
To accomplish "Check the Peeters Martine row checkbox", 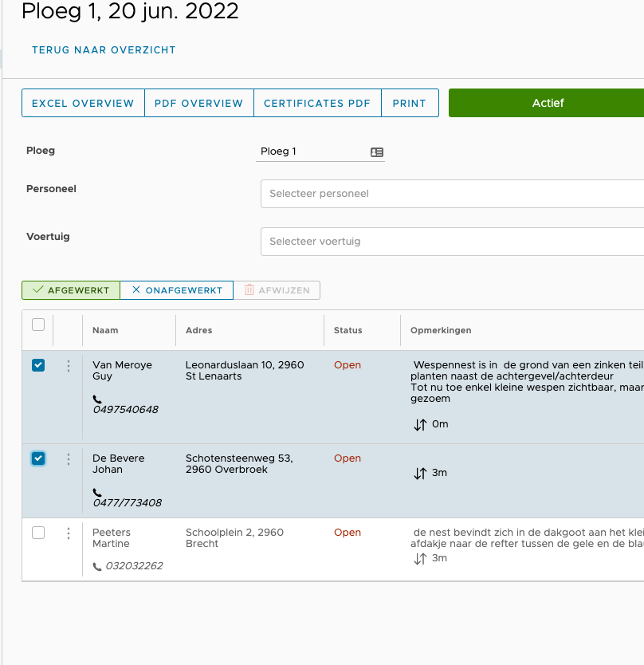I will click(x=38, y=533).
